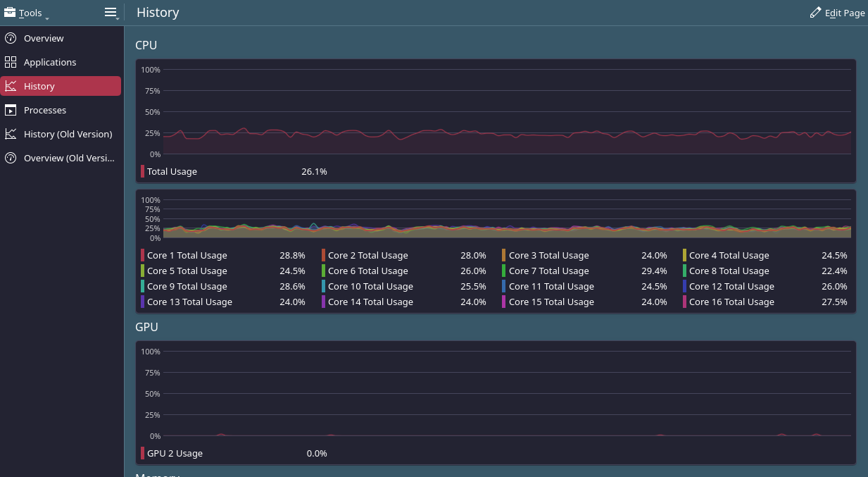This screenshot has width=868, height=477.
Task: Click the Total Usage color swatch
Action: pyautogui.click(x=143, y=171)
